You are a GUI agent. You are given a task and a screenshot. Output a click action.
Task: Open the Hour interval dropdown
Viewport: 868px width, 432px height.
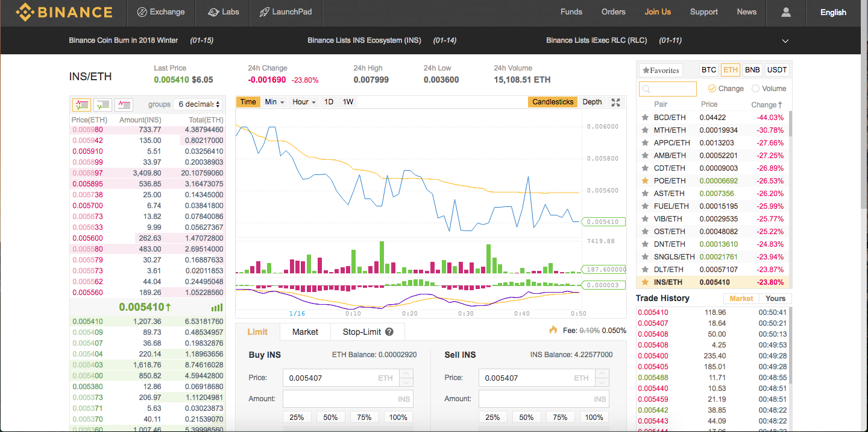coord(304,102)
